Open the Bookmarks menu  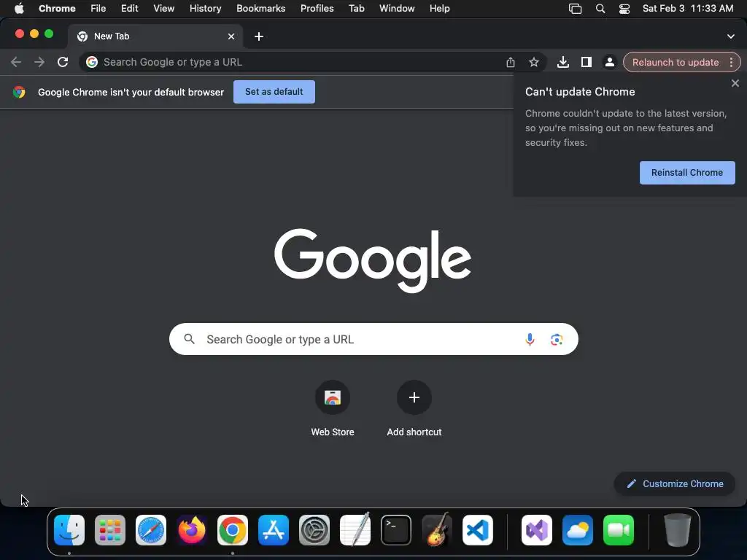[260, 8]
